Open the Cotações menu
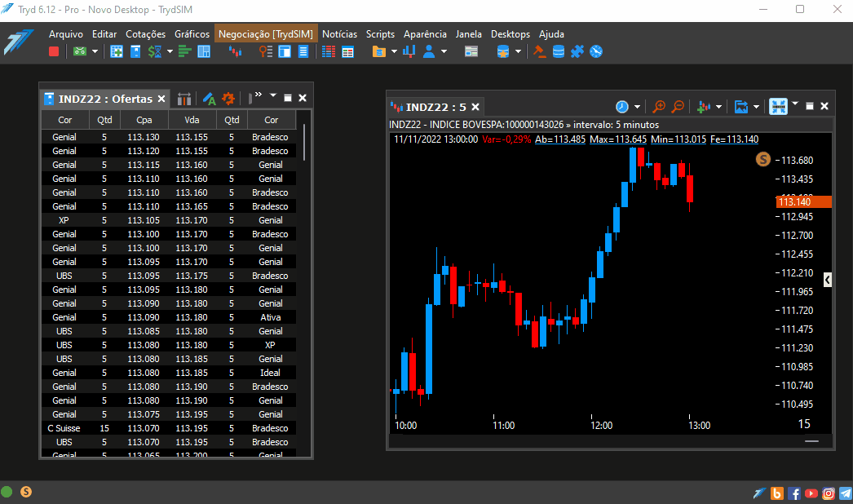Screen dimensions: 853x504 [145, 33]
